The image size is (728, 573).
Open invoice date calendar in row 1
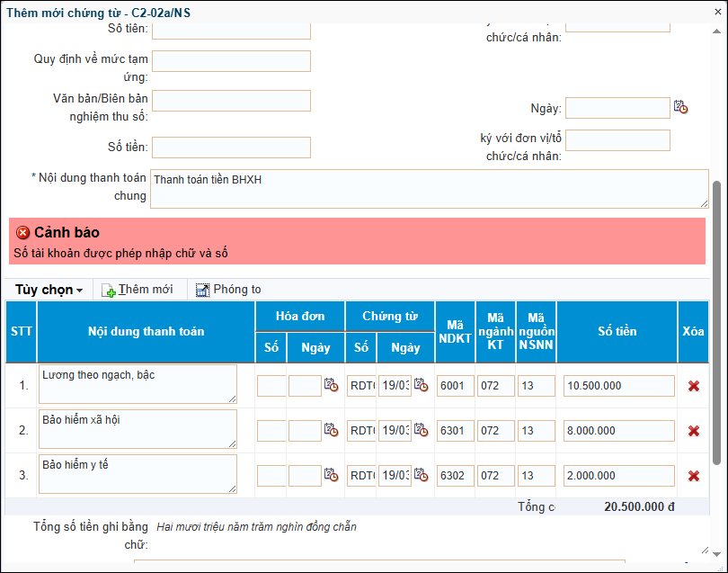(332, 386)
